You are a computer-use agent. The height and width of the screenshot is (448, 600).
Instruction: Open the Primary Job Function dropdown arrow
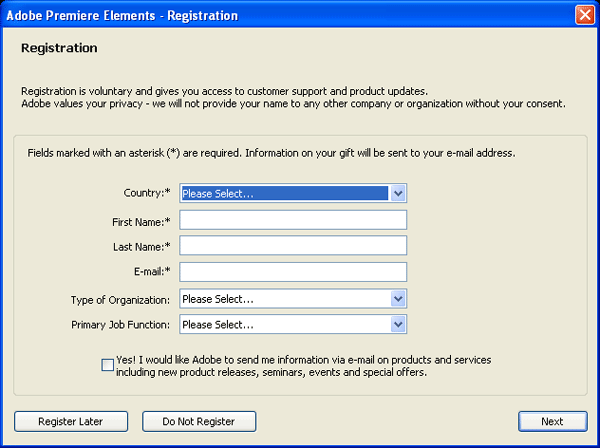[398, 325]
